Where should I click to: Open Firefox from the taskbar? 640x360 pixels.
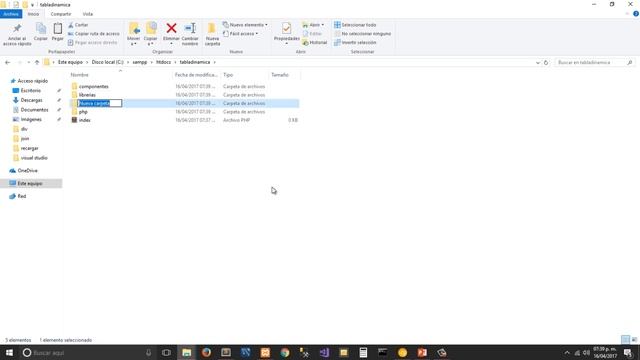(x=206, y=353)
